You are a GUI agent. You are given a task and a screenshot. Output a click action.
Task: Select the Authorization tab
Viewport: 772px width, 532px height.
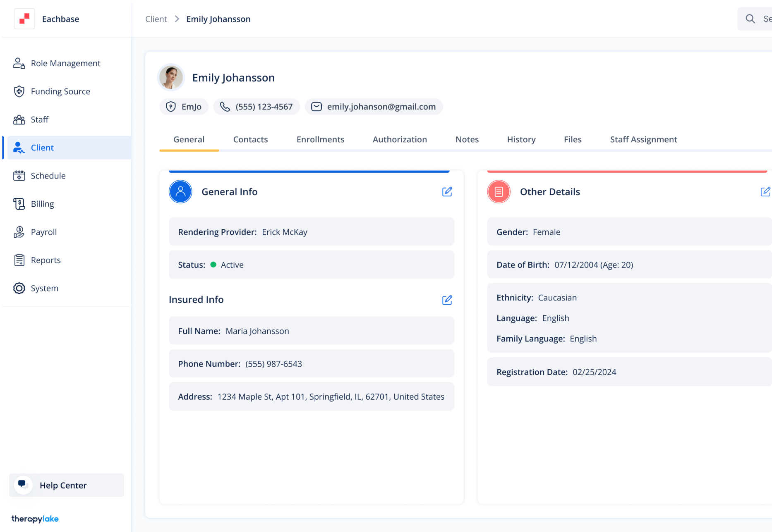coord(400,140)
